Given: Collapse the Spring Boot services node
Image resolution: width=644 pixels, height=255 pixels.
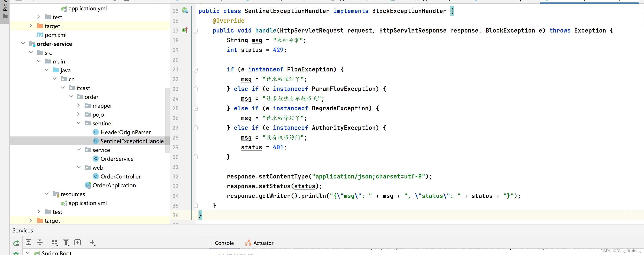Looking at the screenshot, I should [x=28, y=253].
